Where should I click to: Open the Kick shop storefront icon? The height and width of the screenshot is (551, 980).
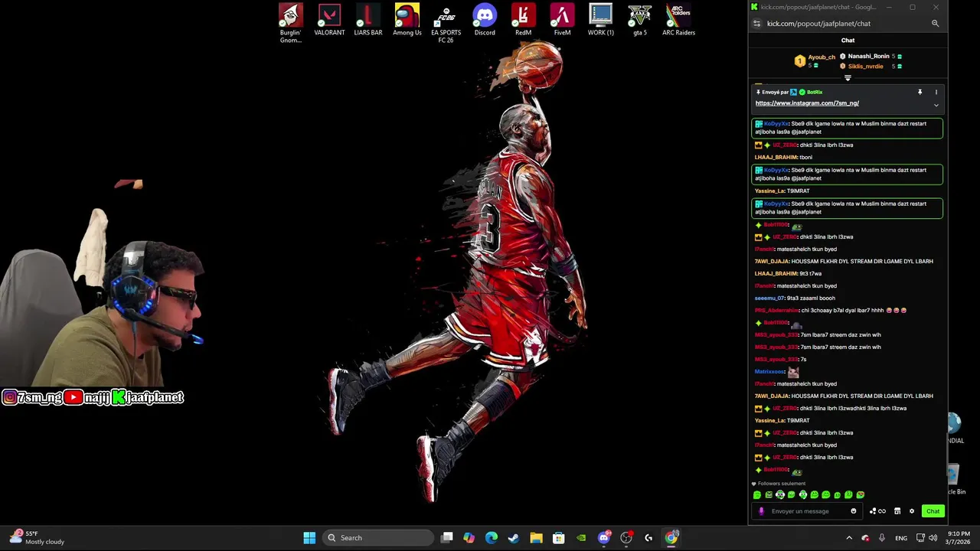[897, 511]
